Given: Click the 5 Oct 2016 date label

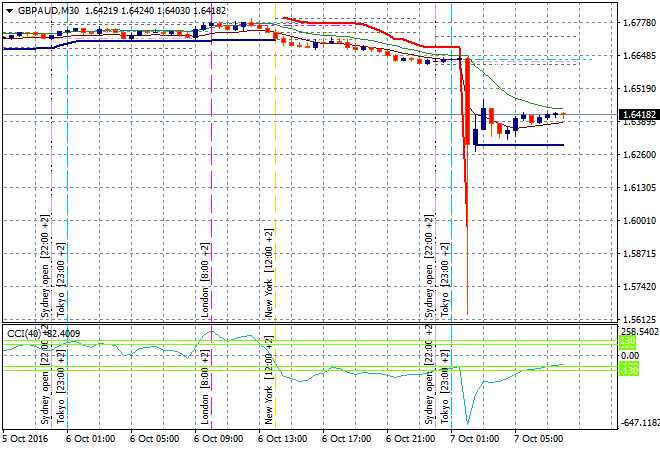Looking at the screenshot, I should click(29, 438).
